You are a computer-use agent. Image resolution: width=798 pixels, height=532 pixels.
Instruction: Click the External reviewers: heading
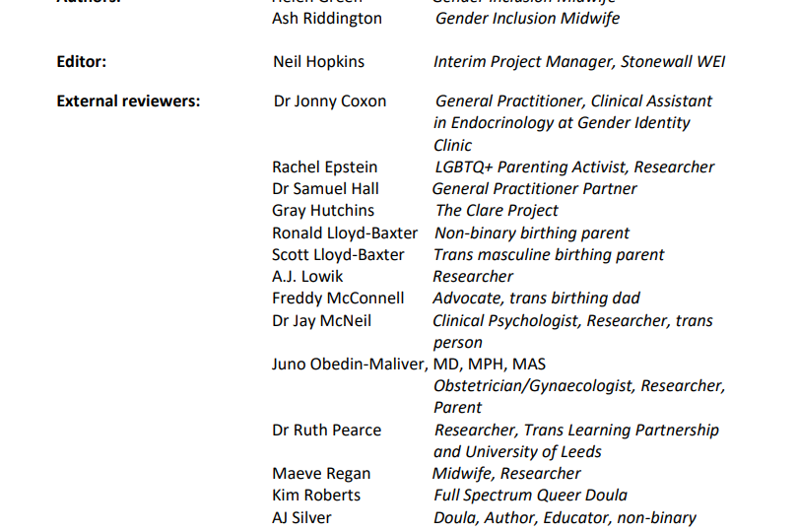coord(128,101)
